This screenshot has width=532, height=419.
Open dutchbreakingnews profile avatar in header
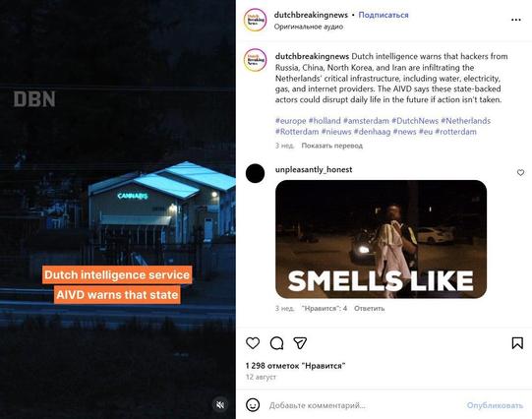tap(255, 20)
